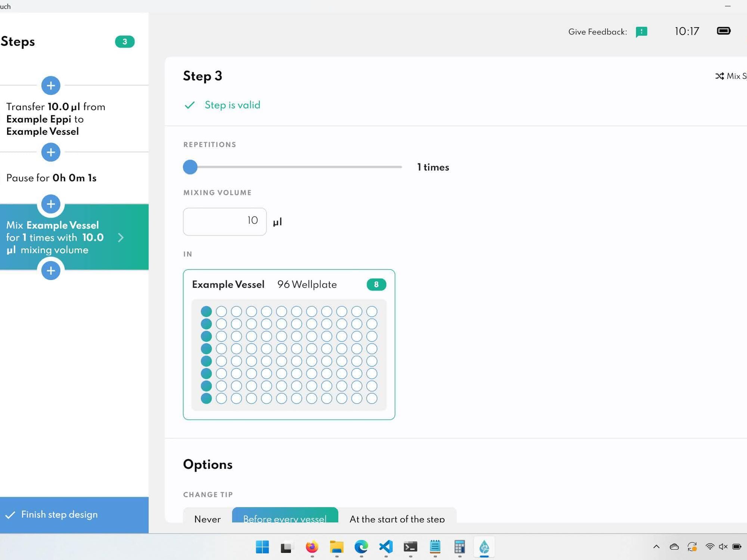Expand the Mix Example Vessel step chevron
This screenshot has width=747, height=560.
point(121,237)
